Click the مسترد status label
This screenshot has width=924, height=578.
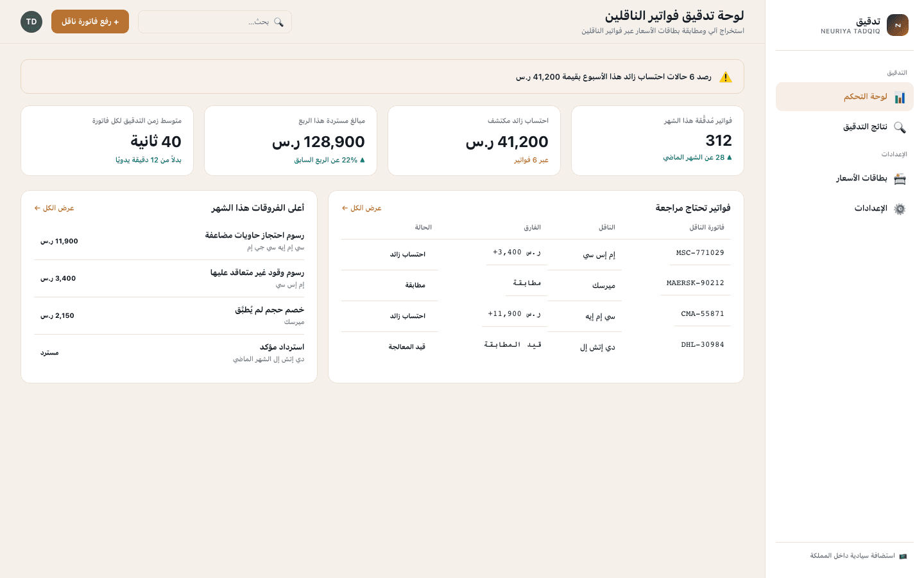tap(49, 353)
